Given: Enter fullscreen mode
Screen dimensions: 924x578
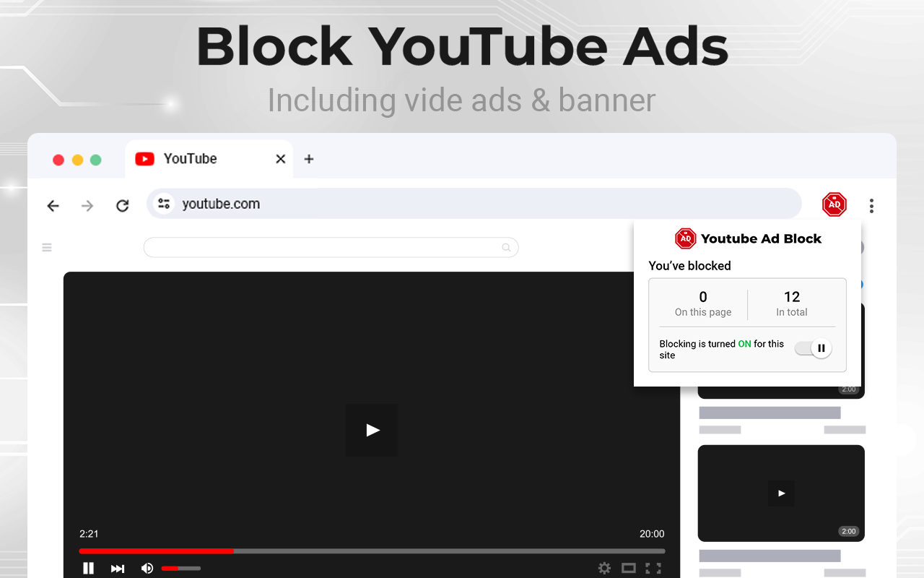Looking at the screenshot, I should click(x=653, y=569).
